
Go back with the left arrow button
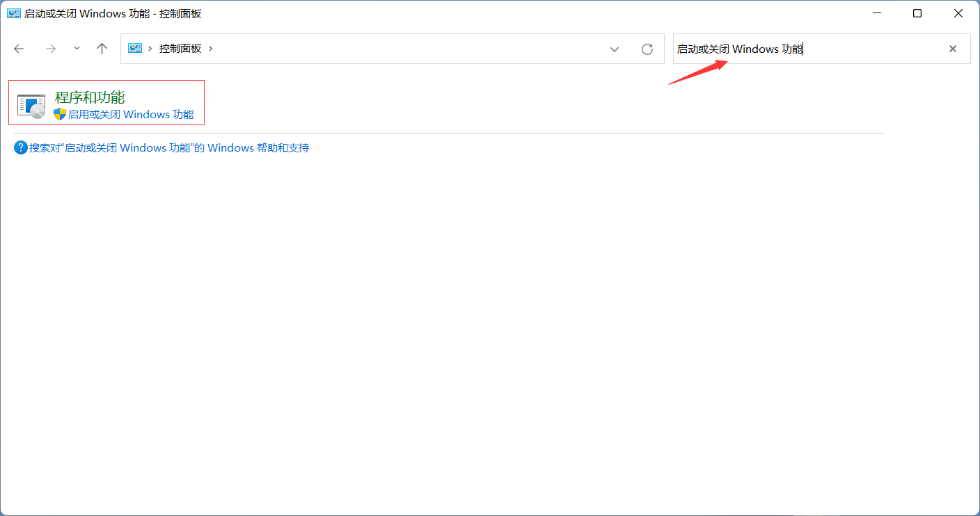(19, 49)
